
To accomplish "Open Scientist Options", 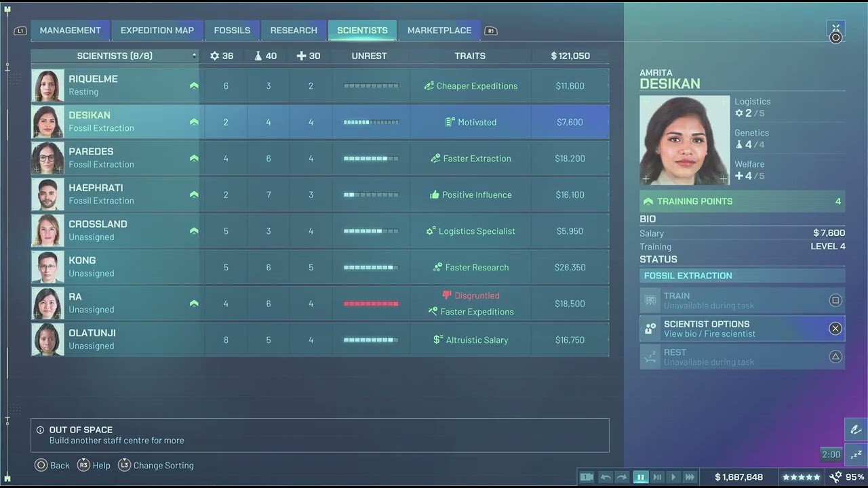I will click(x=743, y=329).
